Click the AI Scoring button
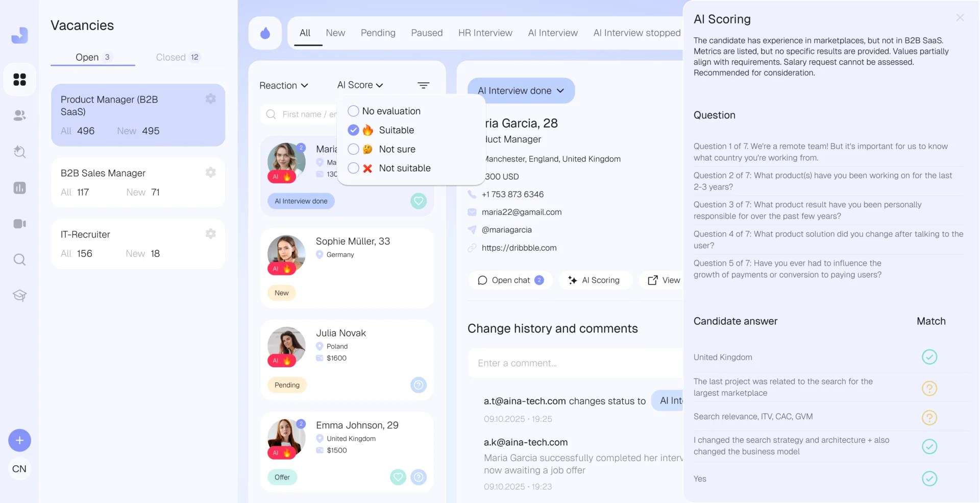Screen dimensions: 980x503 (x=595, y=280)
